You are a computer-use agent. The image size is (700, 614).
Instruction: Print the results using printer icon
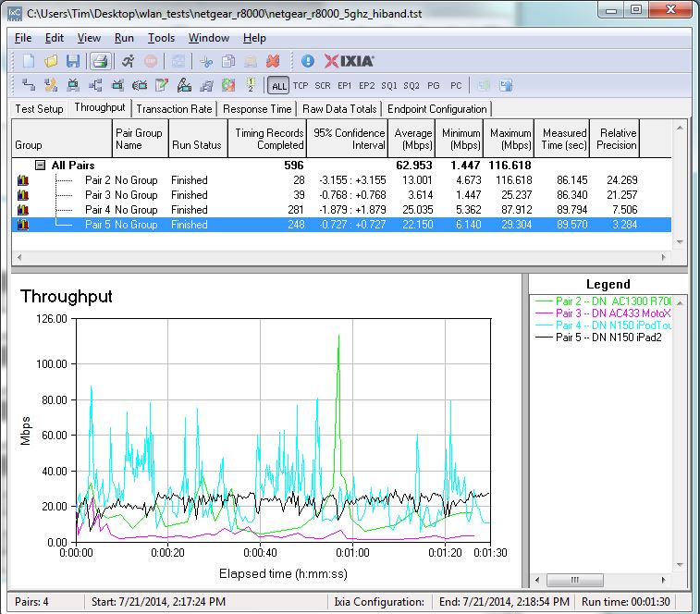click(x=101, y=61)
